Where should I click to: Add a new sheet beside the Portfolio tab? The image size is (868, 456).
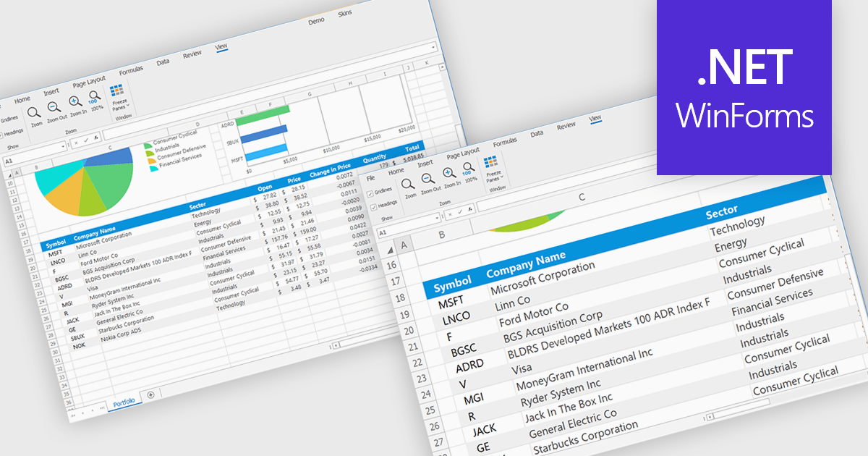pyautogui.click(x=150, y=394)
